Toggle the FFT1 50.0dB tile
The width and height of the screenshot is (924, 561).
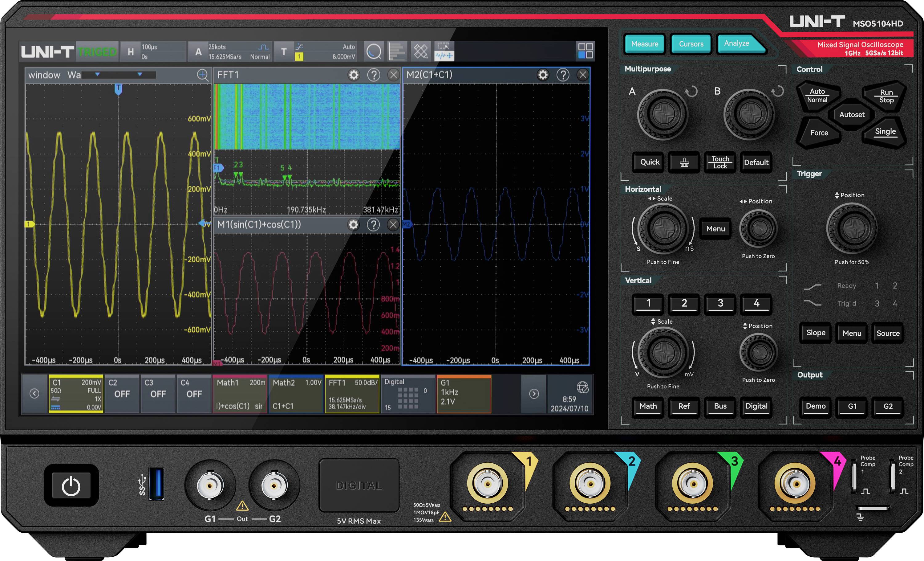(x=352, y=394)
